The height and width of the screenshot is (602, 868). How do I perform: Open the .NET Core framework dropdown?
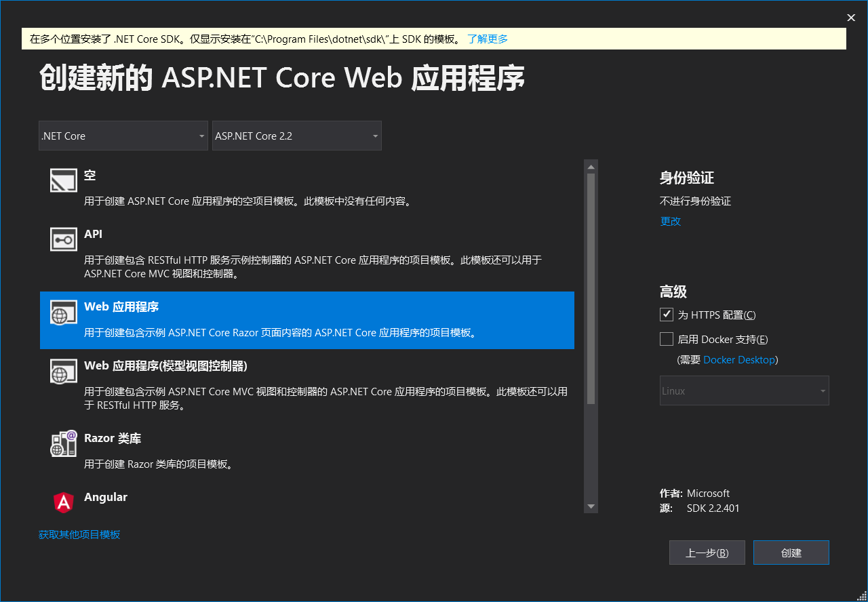coord(123,136)
